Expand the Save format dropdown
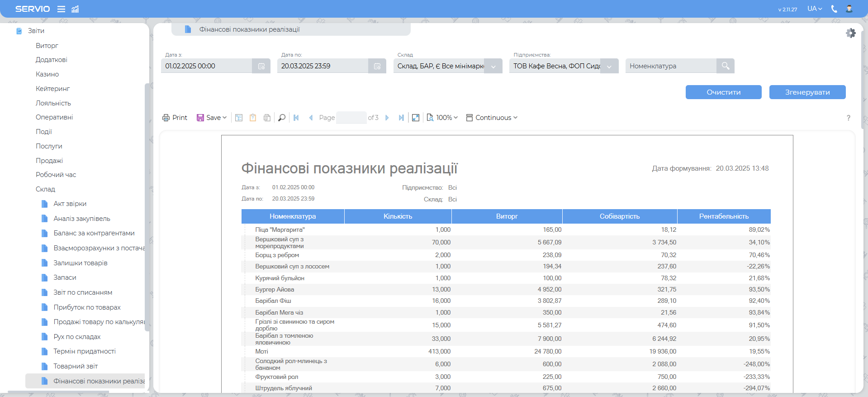 [x=212, y=118]
